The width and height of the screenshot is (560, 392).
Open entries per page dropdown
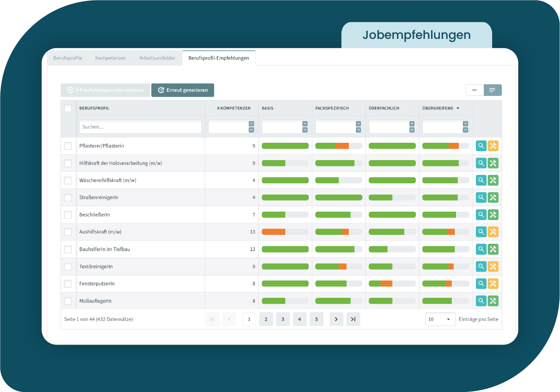[x=440, y=319]
